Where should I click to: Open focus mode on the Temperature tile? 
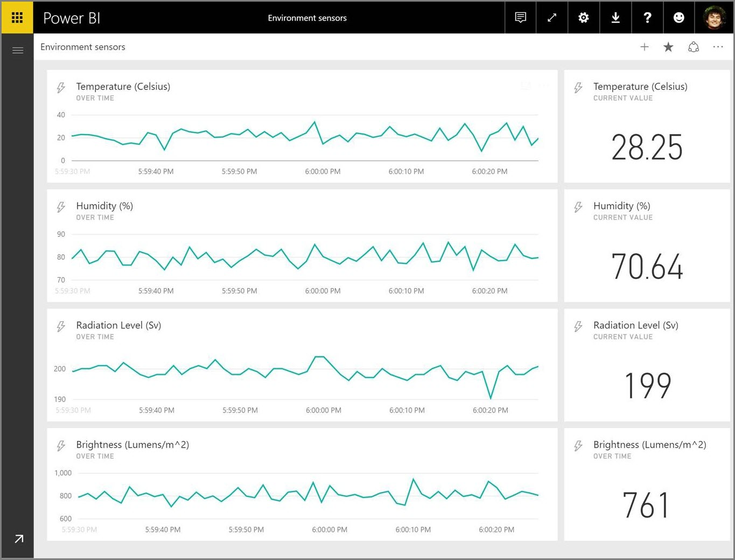pyautogui.click(x=526, y=86)
